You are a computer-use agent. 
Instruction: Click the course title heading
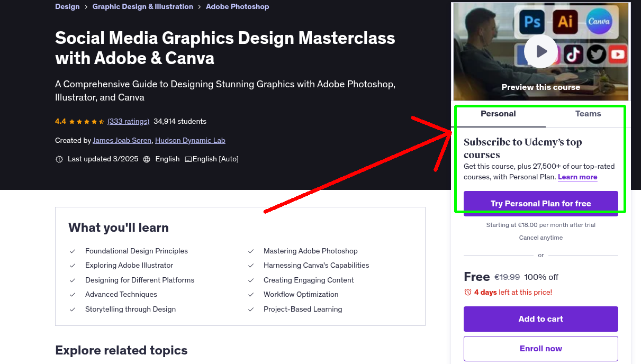(x=225, y=48)
